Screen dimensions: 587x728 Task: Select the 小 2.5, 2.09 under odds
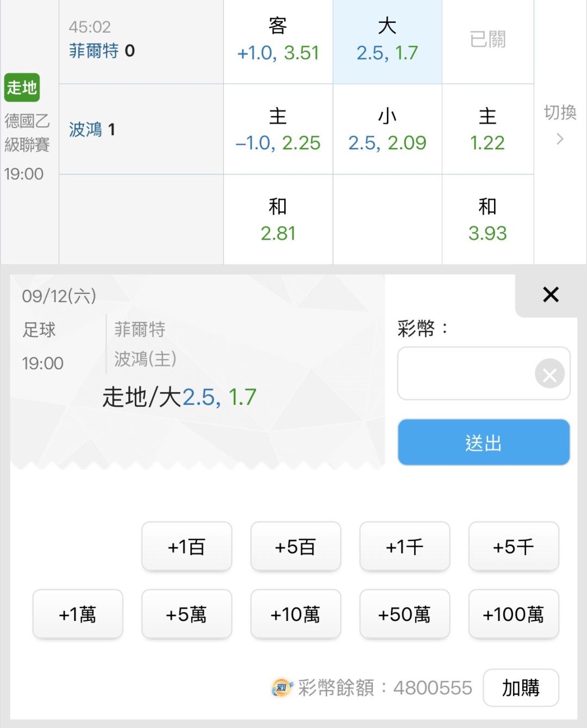[387, 129]
